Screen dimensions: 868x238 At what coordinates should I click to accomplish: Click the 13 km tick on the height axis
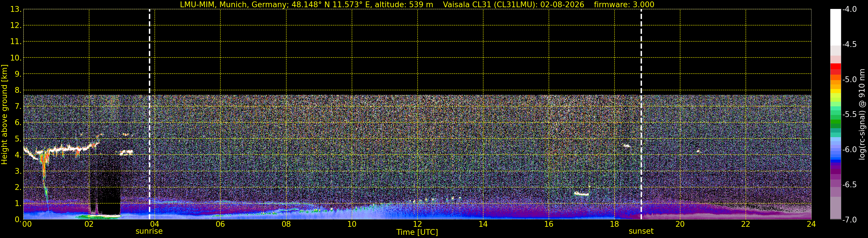[x=15, y=10]
